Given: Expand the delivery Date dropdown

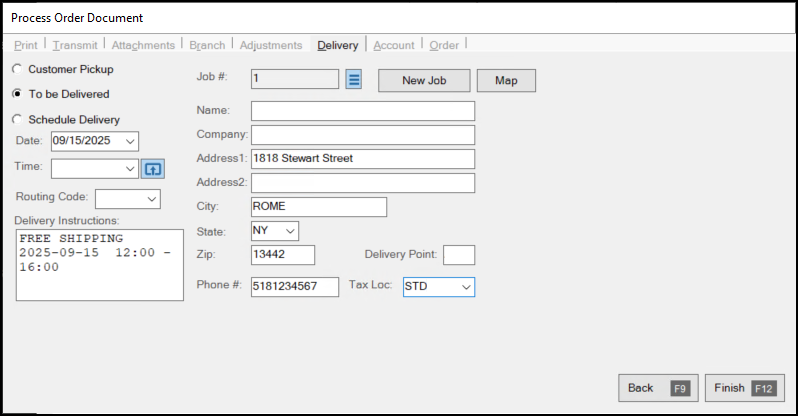Looking at the screenshot, I should pos(131,141).
